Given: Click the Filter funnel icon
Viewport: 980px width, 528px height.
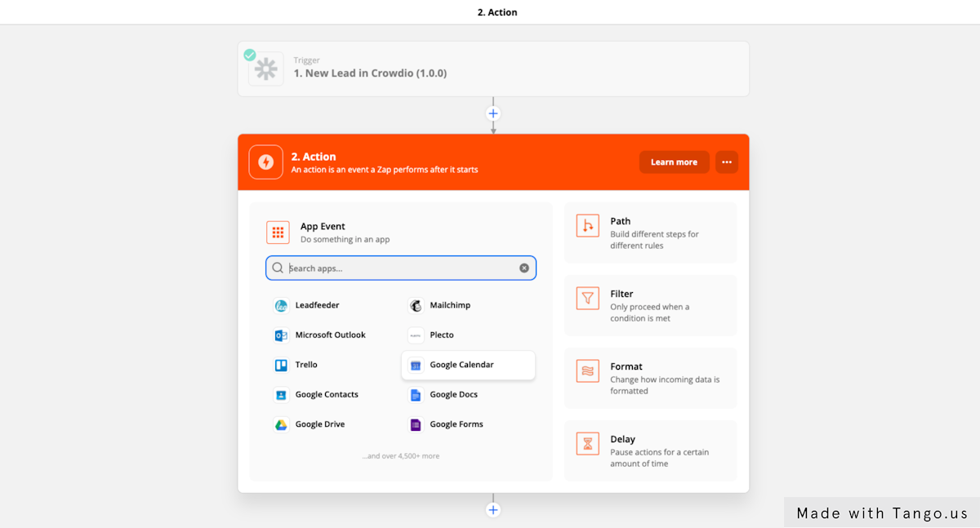Looking at the screenshot, I should click(587, 299).
